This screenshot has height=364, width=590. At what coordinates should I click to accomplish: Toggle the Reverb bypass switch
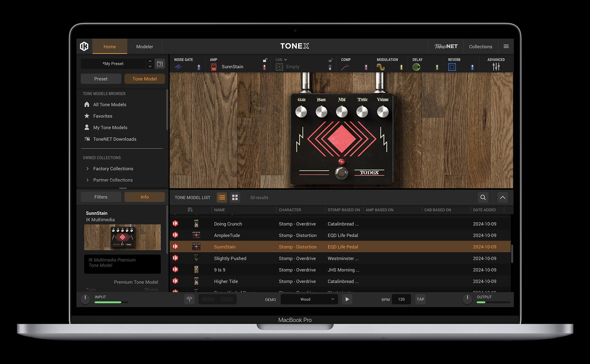[472, 67]
